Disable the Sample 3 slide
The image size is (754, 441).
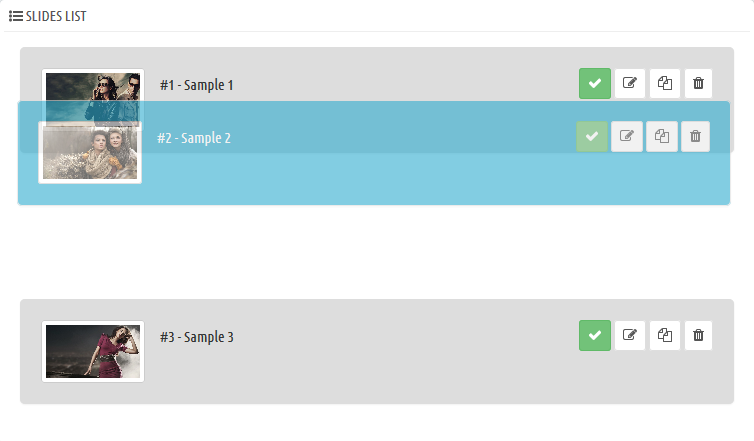595,336
